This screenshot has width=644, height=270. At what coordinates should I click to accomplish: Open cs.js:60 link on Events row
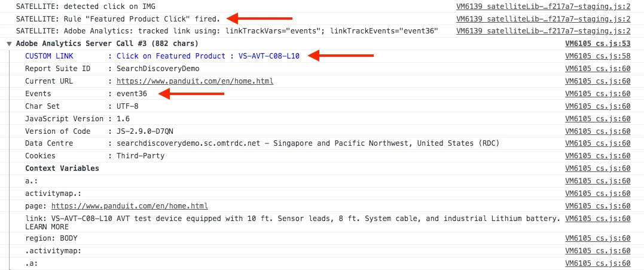pyautogui.click(x=597, y=94)
